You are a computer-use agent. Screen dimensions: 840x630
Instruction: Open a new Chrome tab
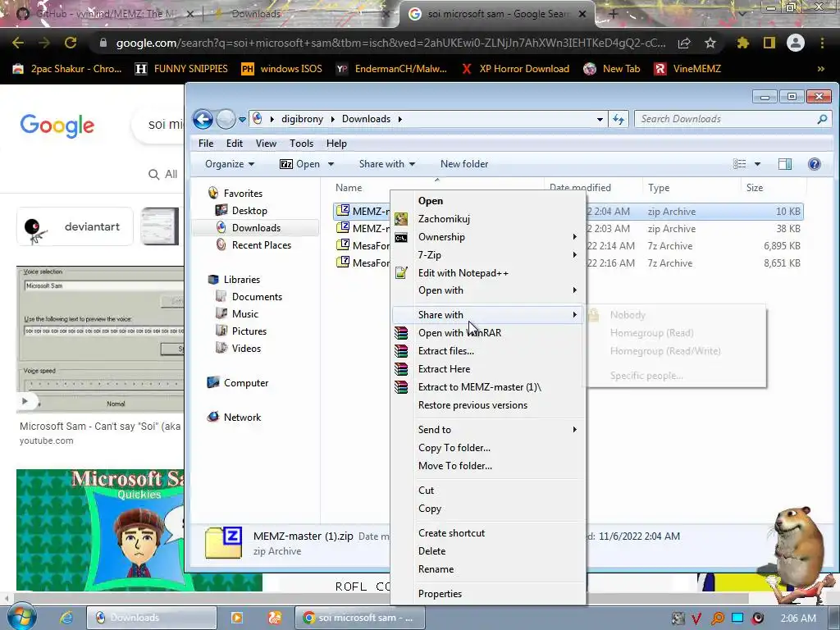[x=614, y=15]
